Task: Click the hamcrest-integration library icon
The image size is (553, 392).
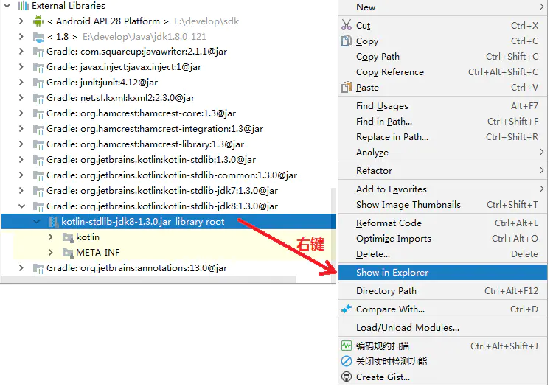Action: pyautogui.click(x=38, y=130)
